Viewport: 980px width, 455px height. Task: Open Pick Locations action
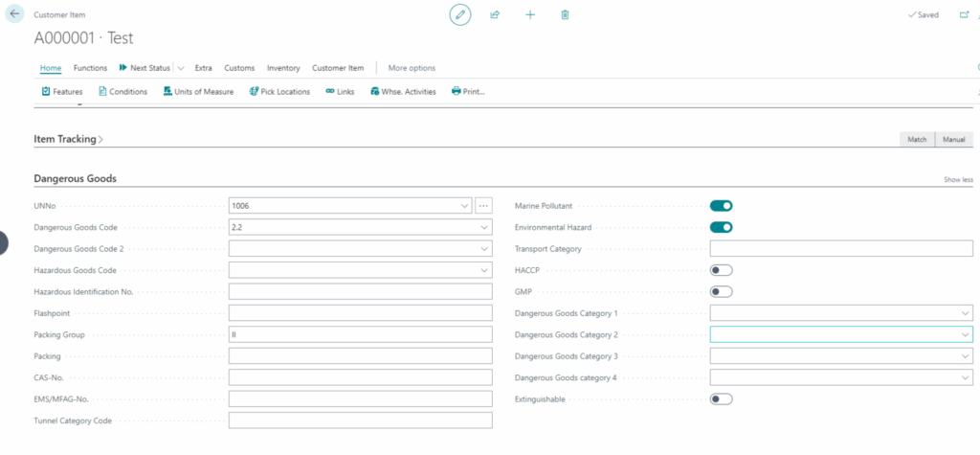[279, 91]
